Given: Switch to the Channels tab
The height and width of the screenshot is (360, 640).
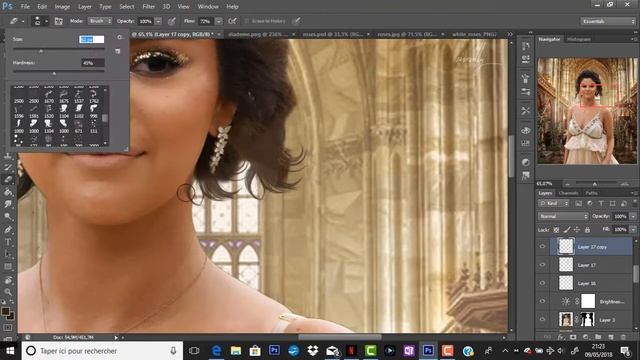Looking at the screenshot, I should click(569, 193).
